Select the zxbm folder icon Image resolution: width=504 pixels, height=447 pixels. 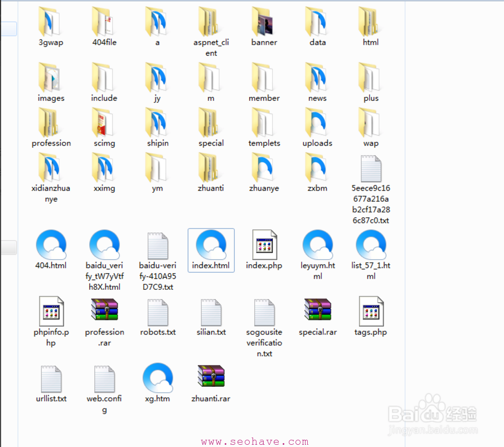click(316, 167)
